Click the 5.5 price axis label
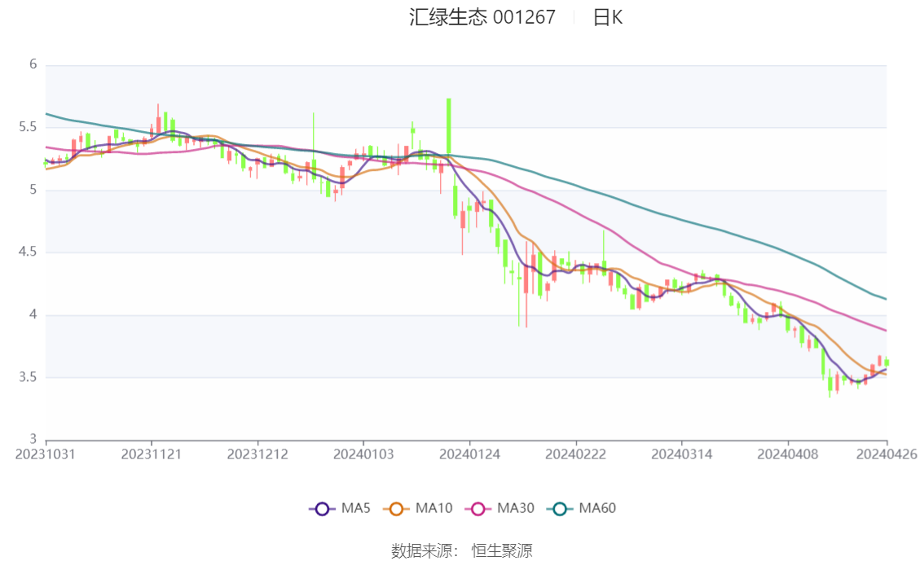The height and width of the screenshot is (561, 924). 28,127
